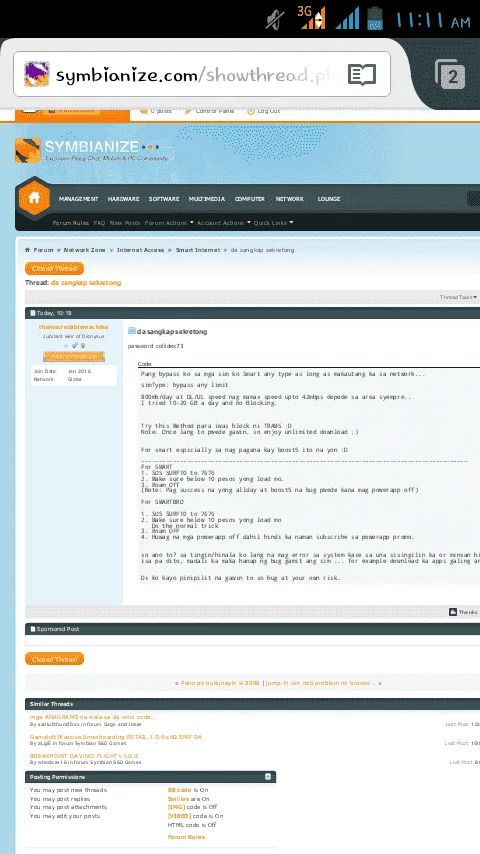This screenshot has width=480, height=854.
Task: Tap the 3G data status icon
Action: (311, 17)
